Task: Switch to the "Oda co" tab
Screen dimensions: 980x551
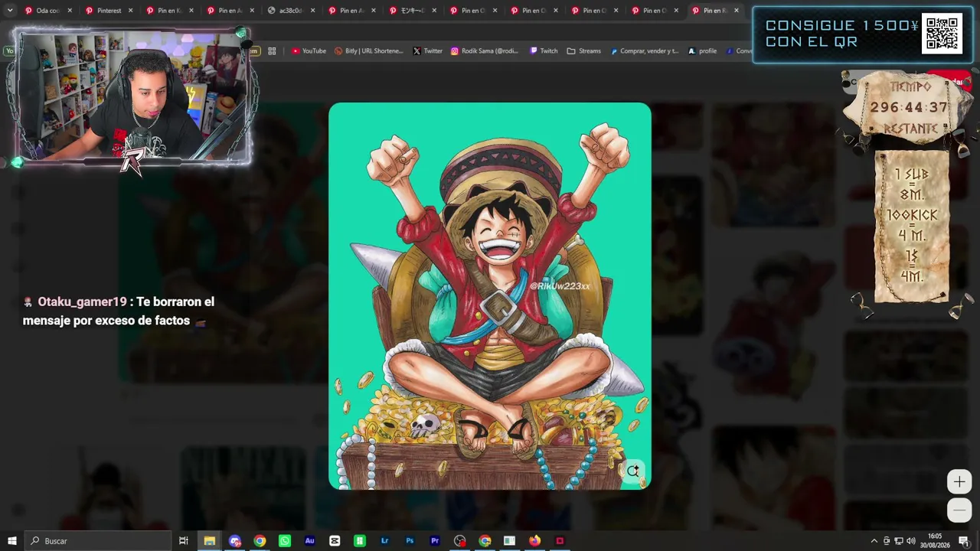Action: pos(48,11)
